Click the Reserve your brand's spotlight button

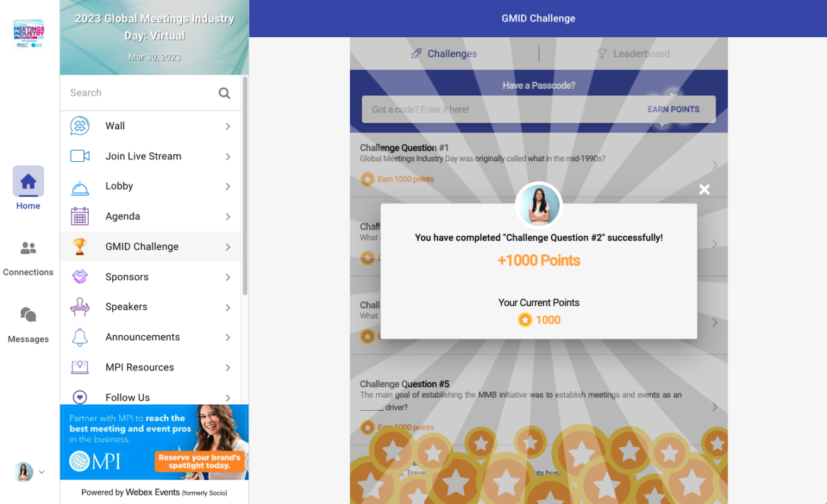coord(199,462)
